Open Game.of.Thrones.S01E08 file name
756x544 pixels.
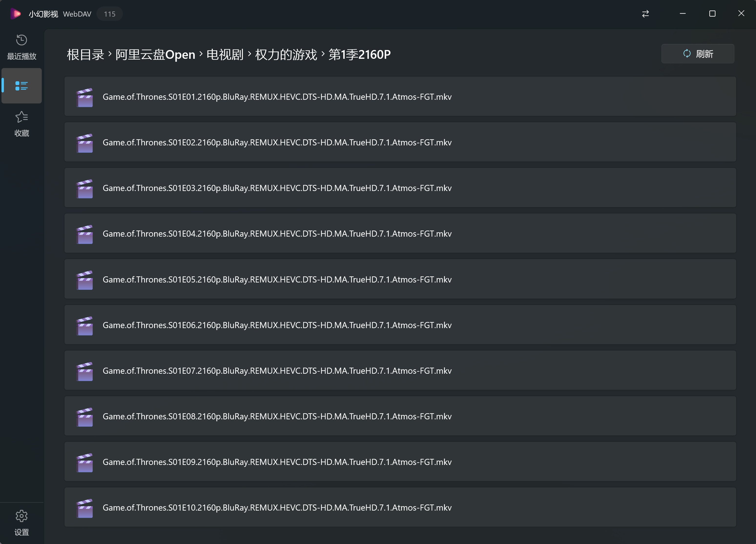coord(277,416)
